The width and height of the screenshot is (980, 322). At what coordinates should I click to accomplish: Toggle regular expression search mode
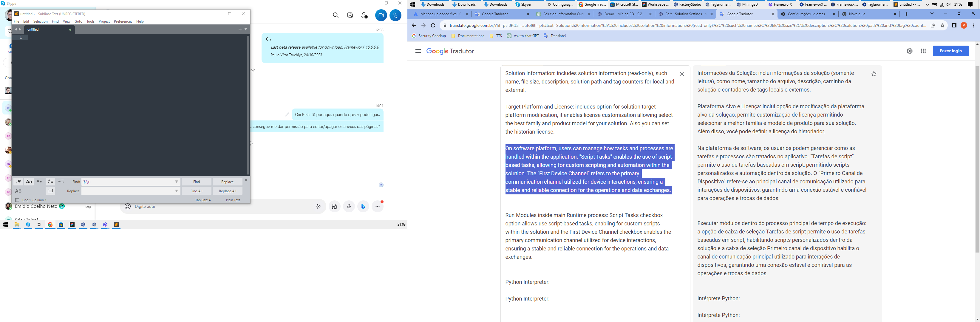(18, 182)
